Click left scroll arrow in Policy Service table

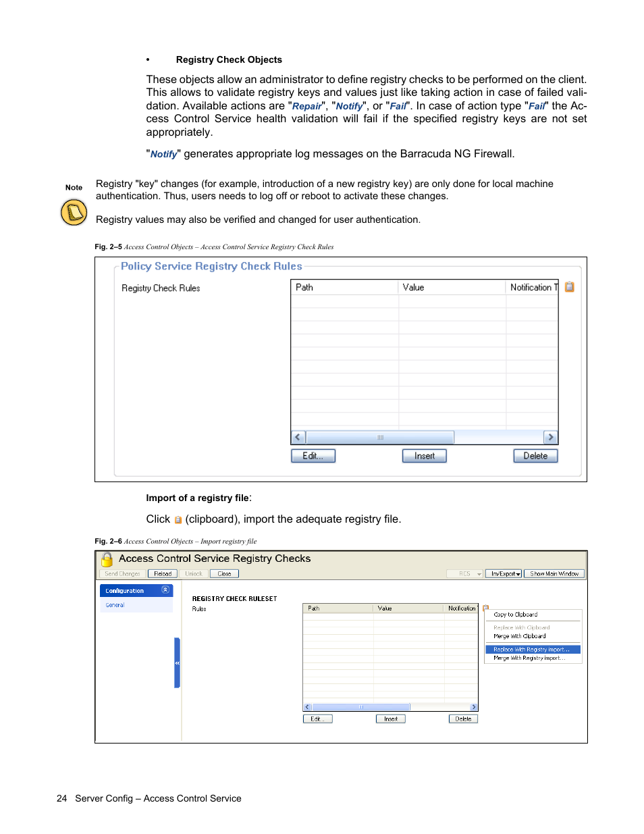coord(298,438)
